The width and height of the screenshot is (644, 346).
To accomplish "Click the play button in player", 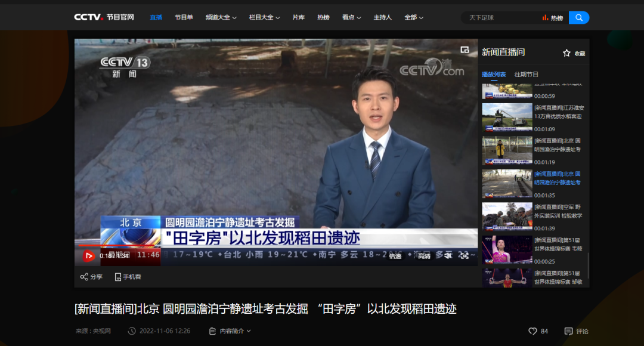I will coord(89,256).
